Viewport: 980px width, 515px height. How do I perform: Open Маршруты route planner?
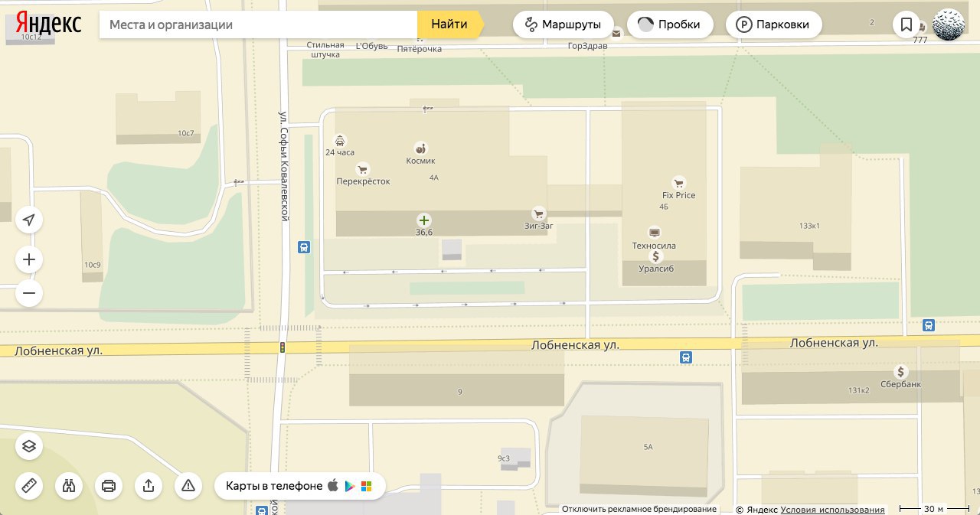(x=563, y=24)
